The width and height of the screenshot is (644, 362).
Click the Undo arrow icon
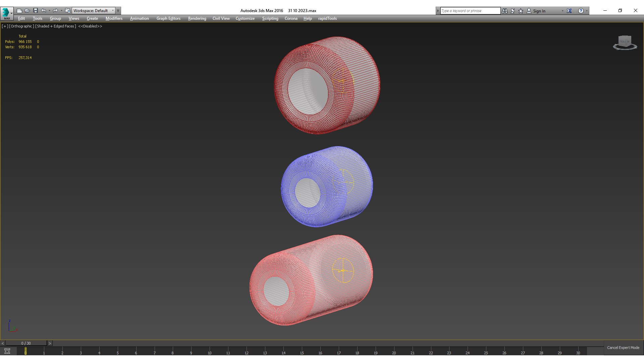coord(44,11)
